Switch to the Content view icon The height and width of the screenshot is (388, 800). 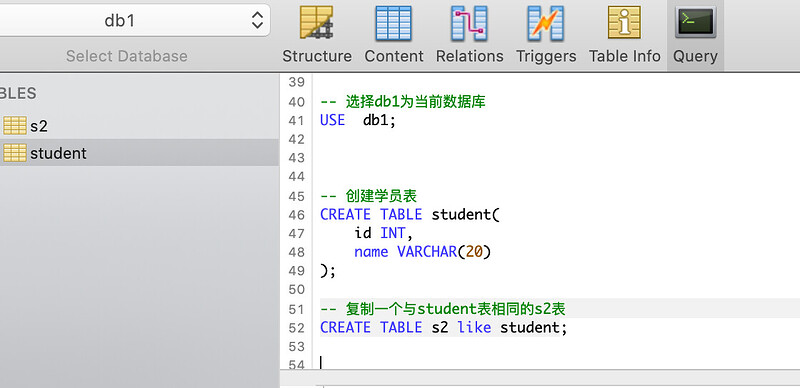pos(393,23)
